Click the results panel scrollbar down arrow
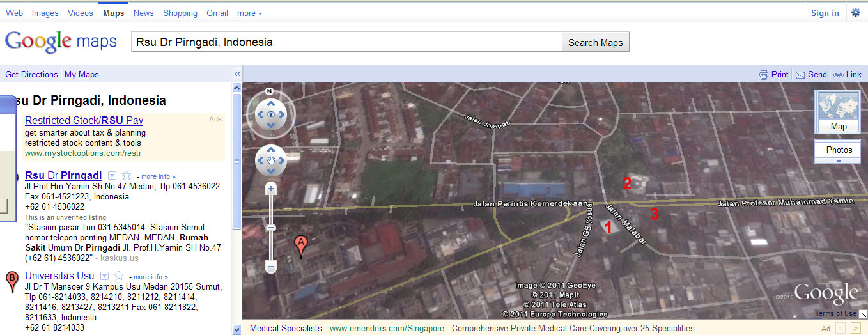The image size is (868, 335). click(237, 329)
